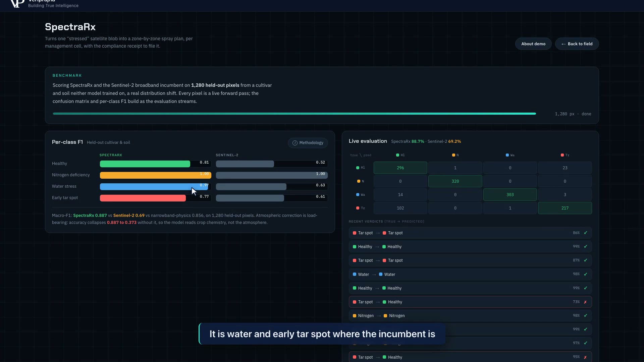Select confusion matrix cell showing 23

click(x=565, y=168)
